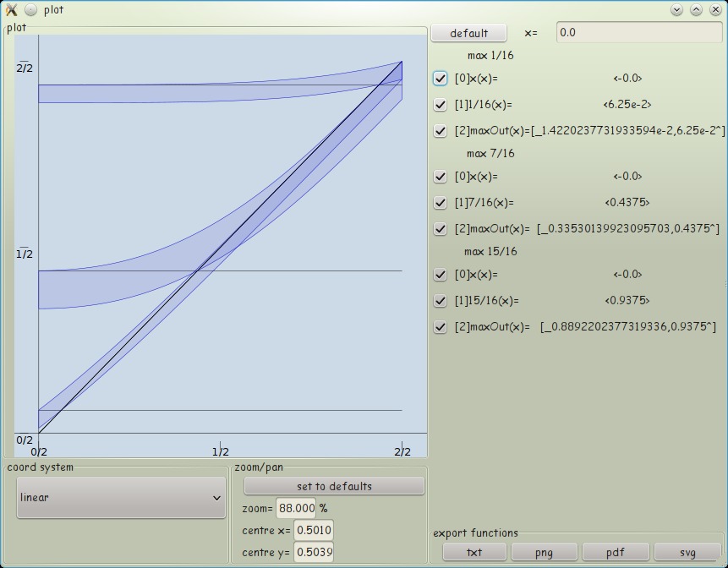Open the linear coord system dropdown
The width and height of the screenshot is (728, 568).
[x=121, y=498]
